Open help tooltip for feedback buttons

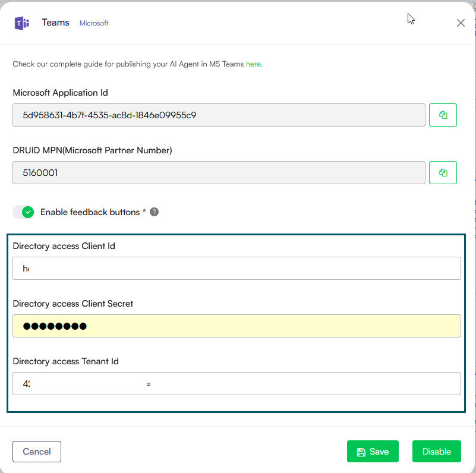coord(154,212)
